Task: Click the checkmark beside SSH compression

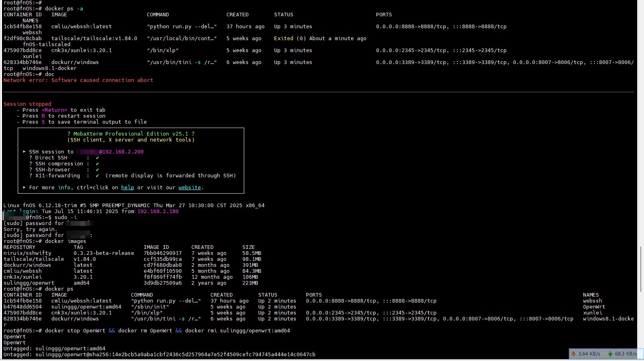Action: pyautogui.click(x=97, y=164)
